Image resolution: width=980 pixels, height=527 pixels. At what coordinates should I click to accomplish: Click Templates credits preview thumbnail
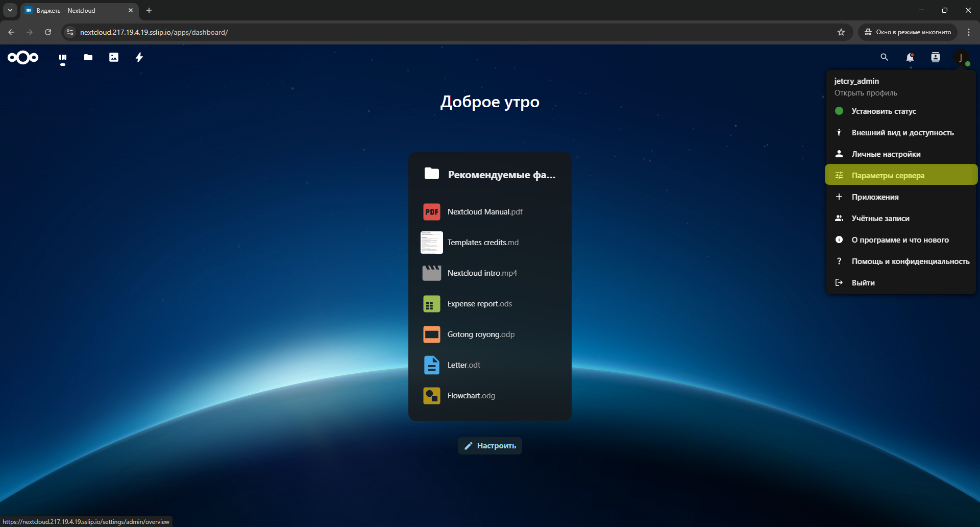(432, 243)
